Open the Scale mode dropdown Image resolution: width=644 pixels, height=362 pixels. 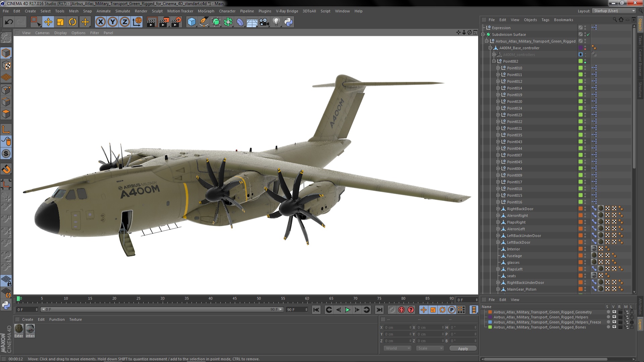click(x=430, y=348)
